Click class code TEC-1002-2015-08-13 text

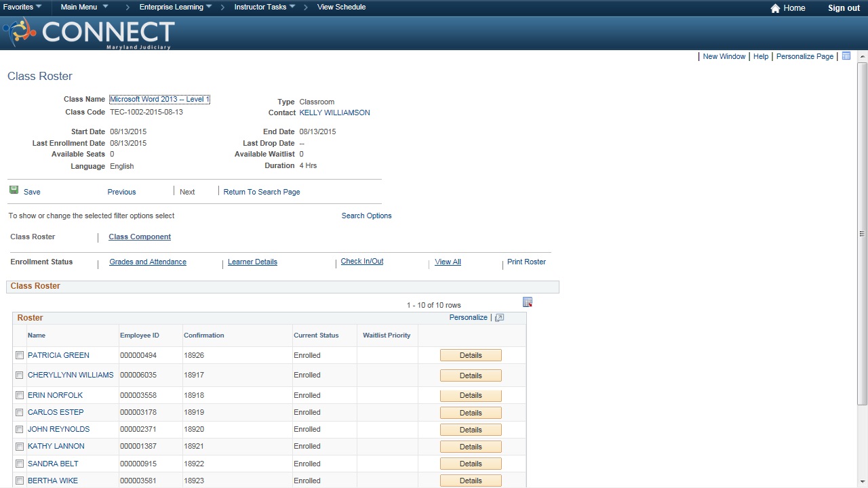pyautogui.click(x=146, y=112)
